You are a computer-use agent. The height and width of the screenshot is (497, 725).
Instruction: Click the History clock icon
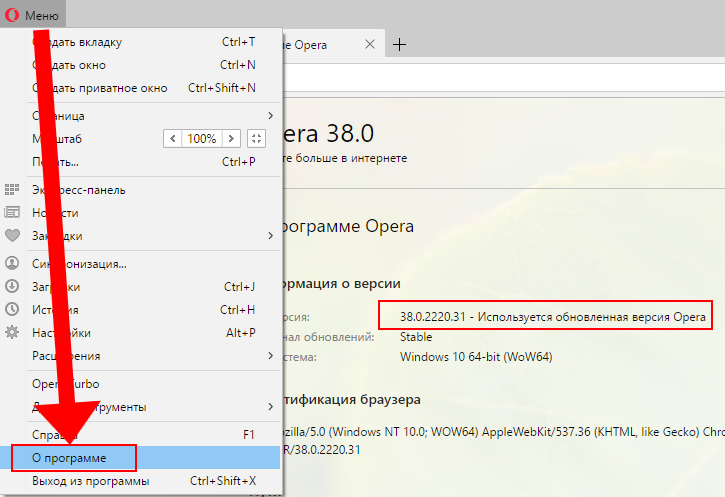[13, 310]
